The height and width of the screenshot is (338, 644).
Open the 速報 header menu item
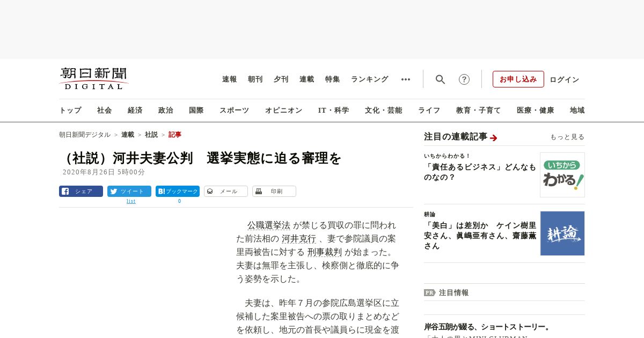[230, 79]
